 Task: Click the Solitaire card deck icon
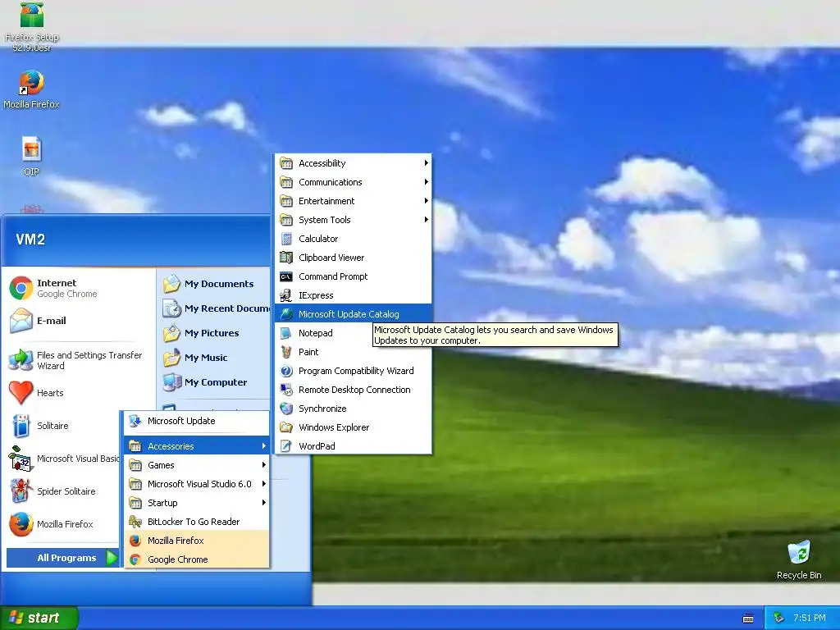coord(21,426)
